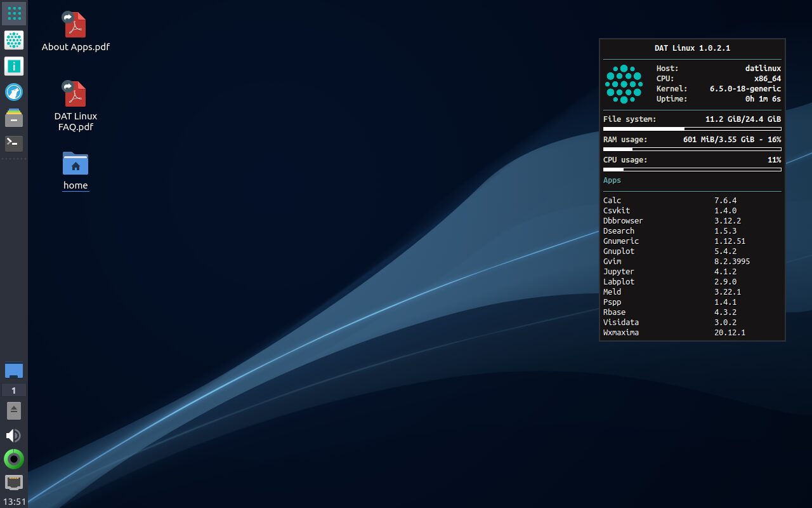Screen dimensions: 812x508
Task: Open the DAT Linux FAQ.pdf file
Action: coord(75,95)
